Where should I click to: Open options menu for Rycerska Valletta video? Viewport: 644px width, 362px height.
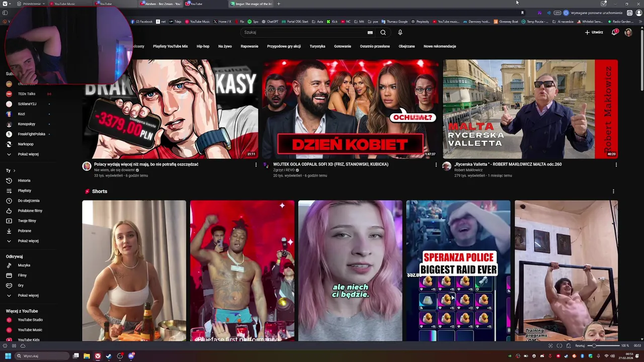click(616, 164)
